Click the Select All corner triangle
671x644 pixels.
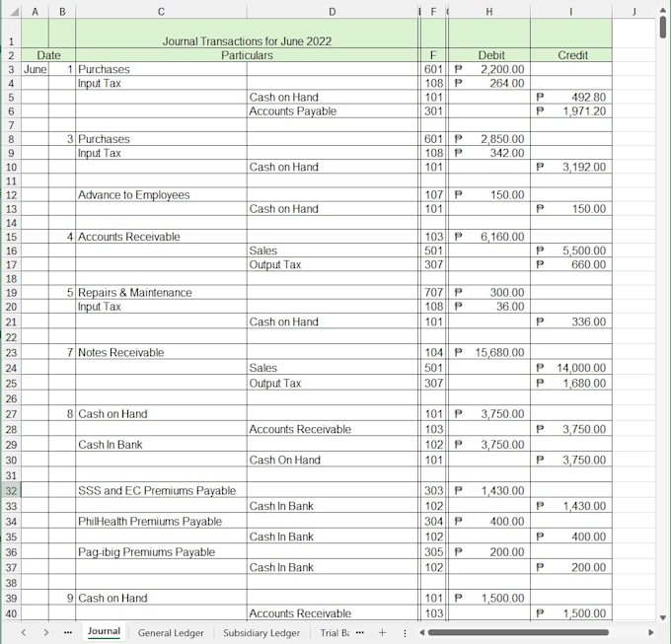pos(14,12)
